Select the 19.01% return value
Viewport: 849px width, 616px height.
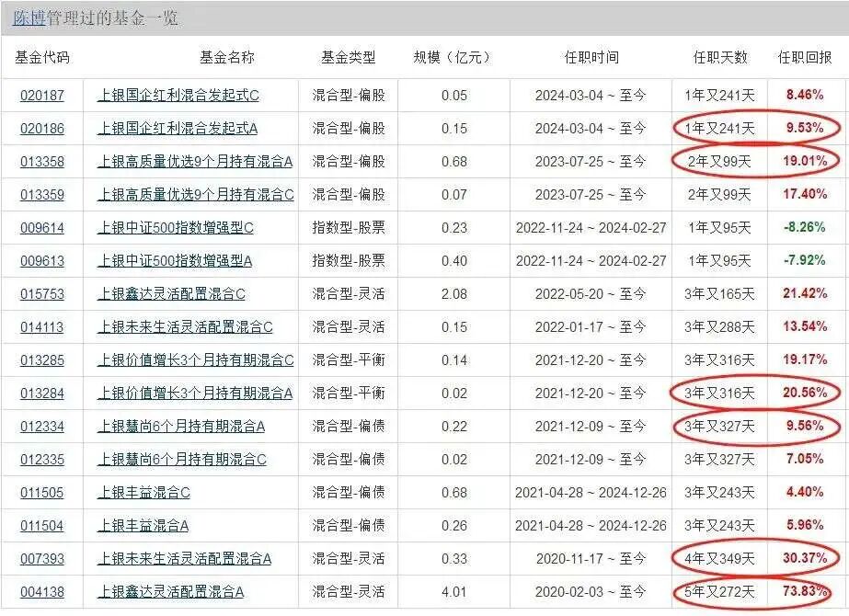[x=805, y=161]
